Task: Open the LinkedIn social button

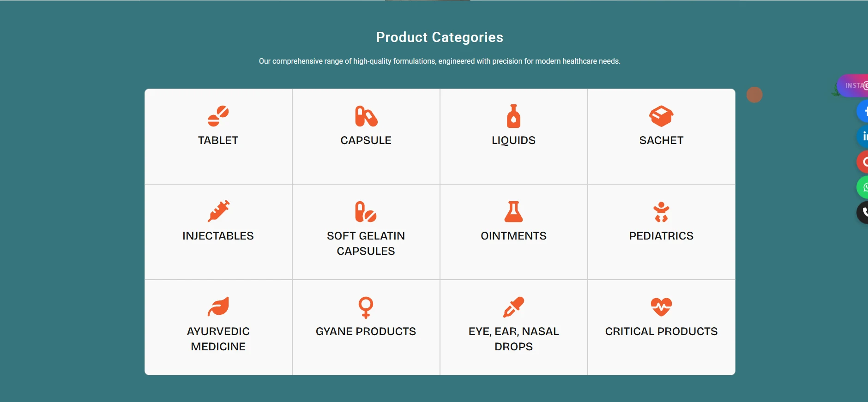Action: (862, 137)
